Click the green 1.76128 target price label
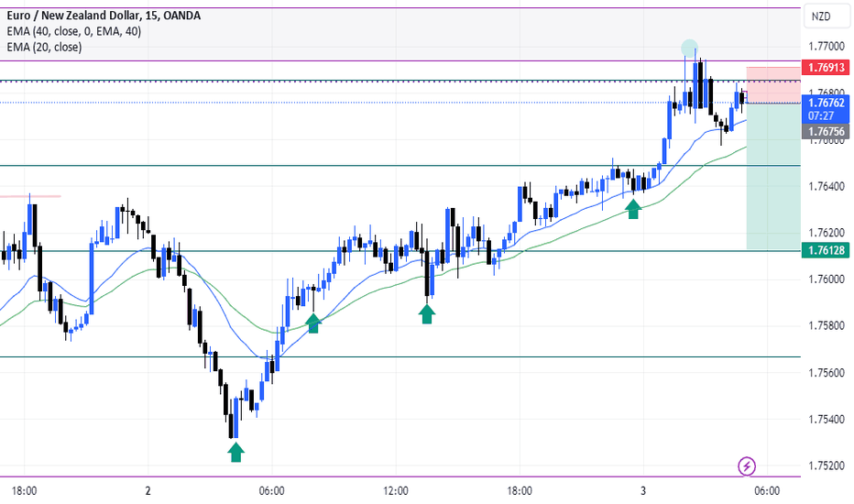This screenshot has height=504, width=854. (826, 250)
